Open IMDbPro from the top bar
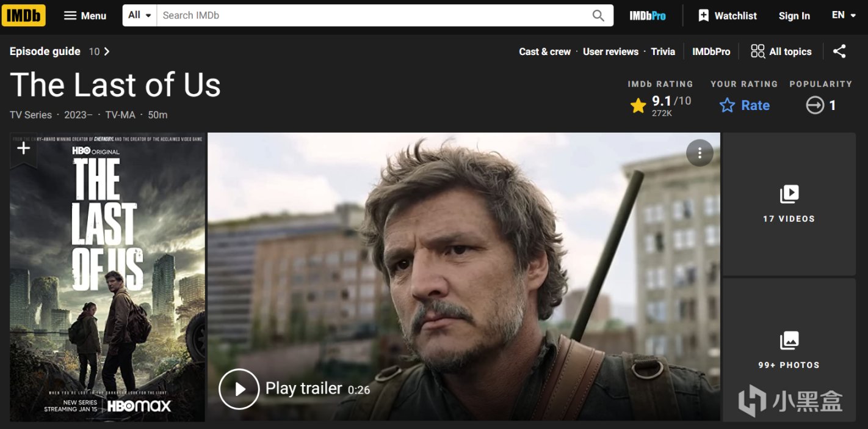This screenshot has width=868, height=429. click(x=648, y=16)
